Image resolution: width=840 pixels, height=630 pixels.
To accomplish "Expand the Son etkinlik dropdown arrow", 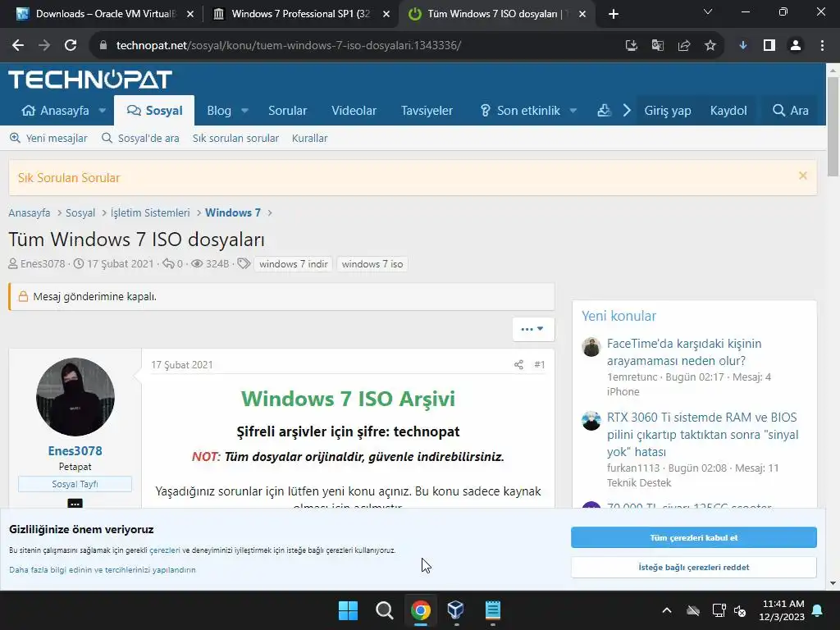I will coord(573,111).
